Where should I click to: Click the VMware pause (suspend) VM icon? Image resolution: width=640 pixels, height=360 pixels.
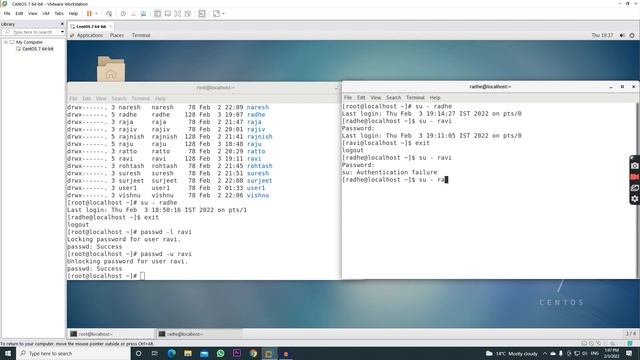[89, 13]
